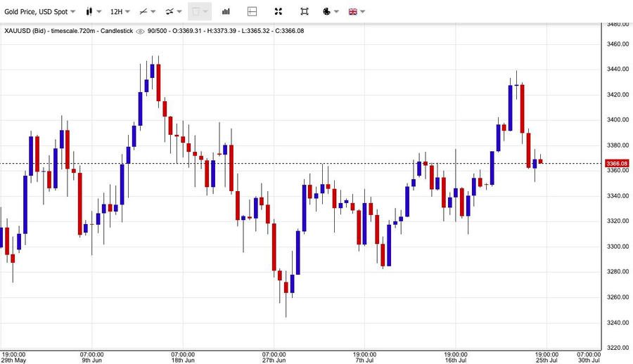The image size is (633, 364).
Task: Open the line drawing tools menu
Action: pos(147,12)
